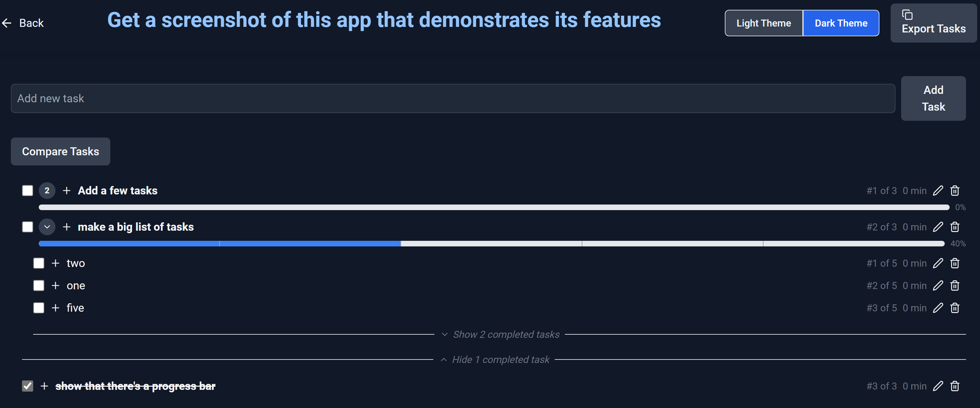Add subtask to 'Add a few tasks'
This screenshot has width=980, height=408.
[x=67, y=191]
